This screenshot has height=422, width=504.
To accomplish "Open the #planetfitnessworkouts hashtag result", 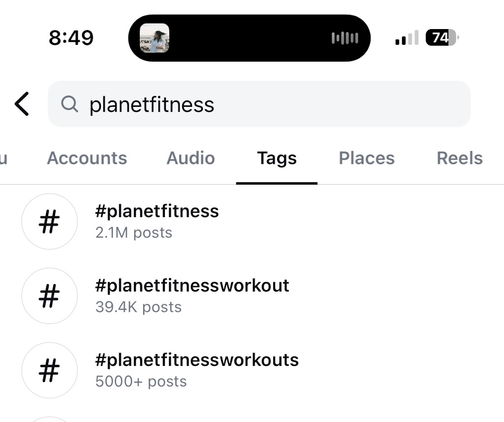I will 197,360.
